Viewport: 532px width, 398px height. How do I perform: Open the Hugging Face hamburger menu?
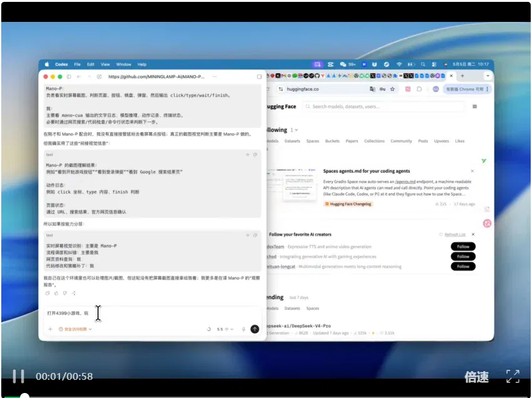474,106
